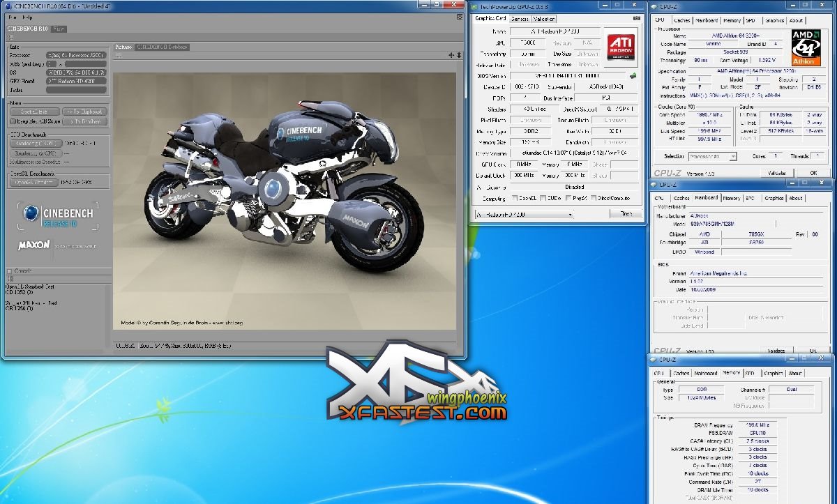Select the View tab next to CINEBENCH R10

coord(59,29)
